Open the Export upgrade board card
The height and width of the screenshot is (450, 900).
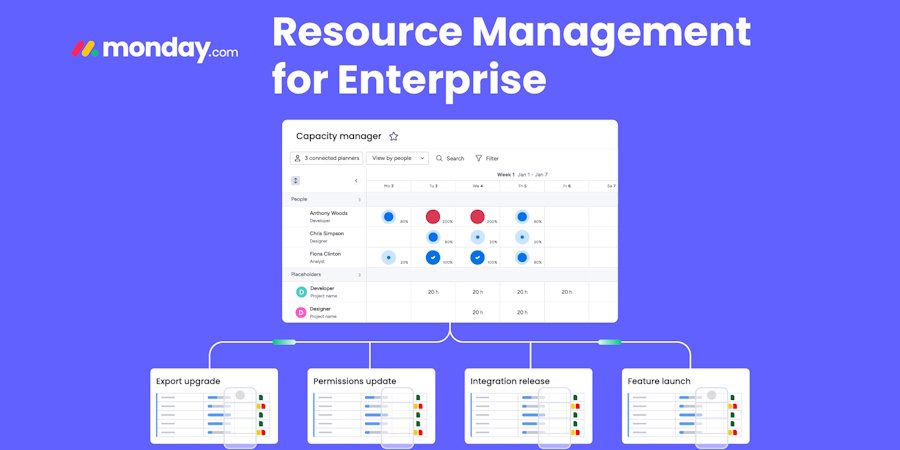point(214,406)
